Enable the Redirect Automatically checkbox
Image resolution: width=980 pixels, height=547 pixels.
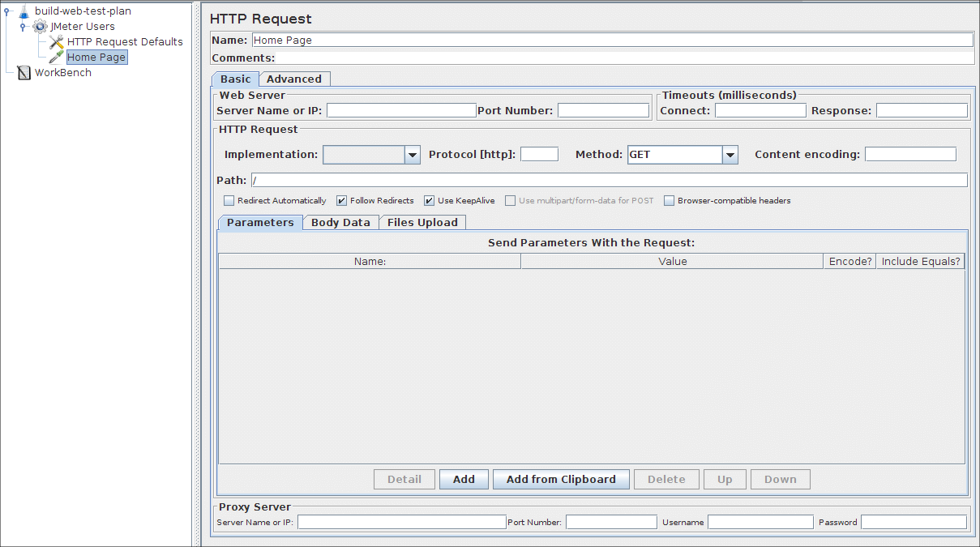point(229,200)
